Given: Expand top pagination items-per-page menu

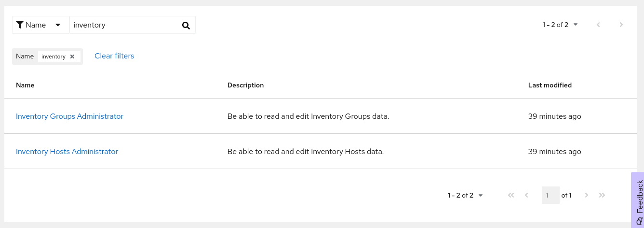Looking at the screenshot, I should [x=560, y=25].
